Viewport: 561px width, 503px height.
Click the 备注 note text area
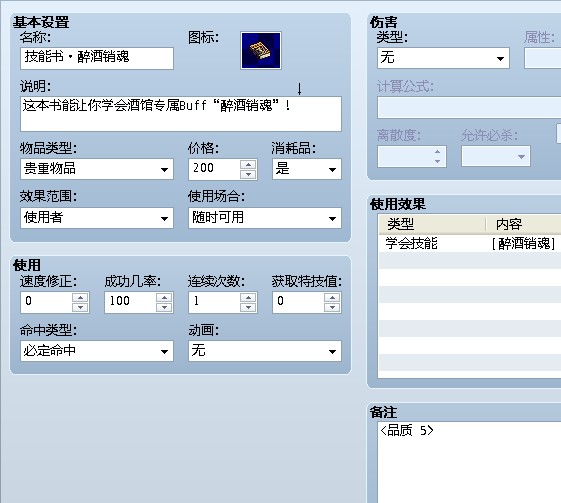(x=469, y=462)
